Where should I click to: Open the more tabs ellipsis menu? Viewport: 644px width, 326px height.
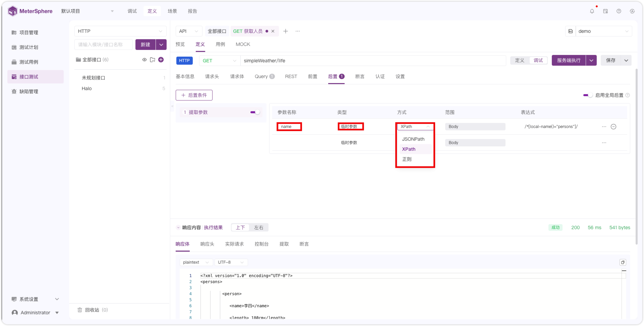[x=298, y=31]
